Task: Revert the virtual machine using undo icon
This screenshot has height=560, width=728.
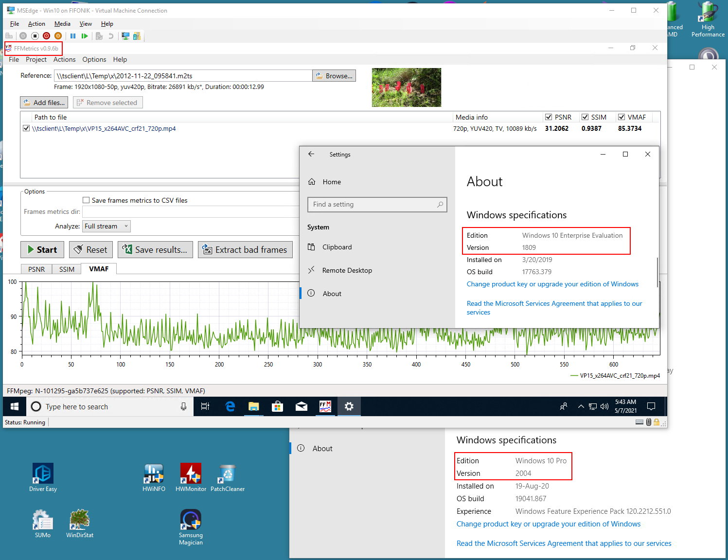Action: click(x=111, y=35)
